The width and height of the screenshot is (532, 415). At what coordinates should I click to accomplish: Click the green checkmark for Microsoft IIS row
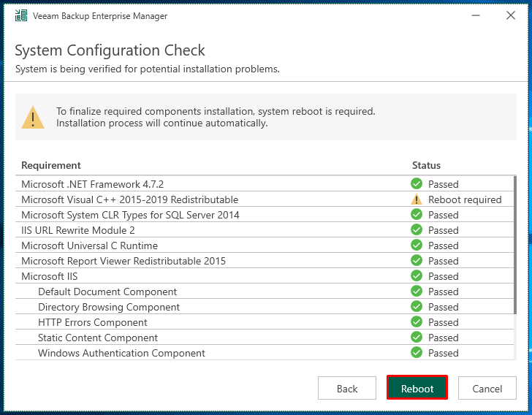point(417,276)
